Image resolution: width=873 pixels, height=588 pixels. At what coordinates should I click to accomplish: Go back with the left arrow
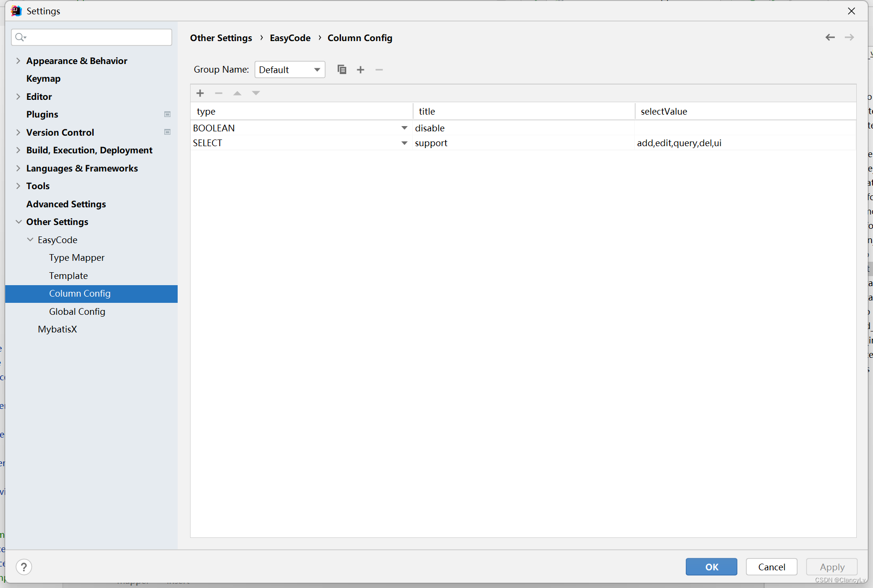coord(830,37)
